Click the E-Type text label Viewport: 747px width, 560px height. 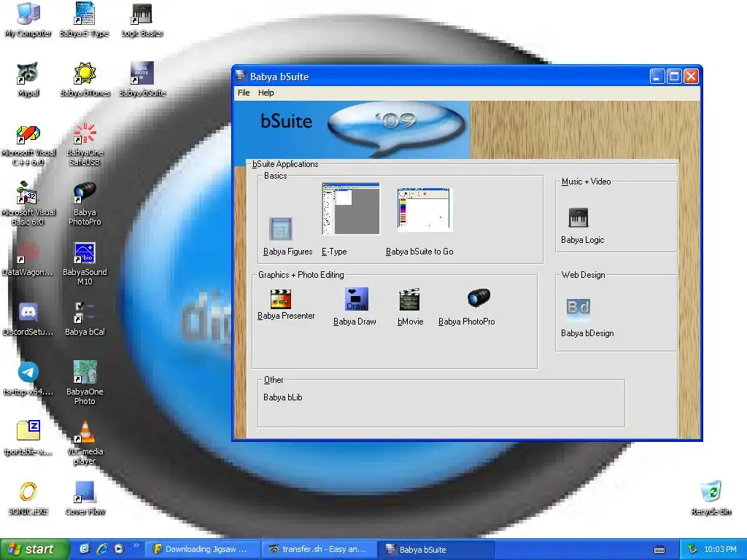click(x=334, y=252)
